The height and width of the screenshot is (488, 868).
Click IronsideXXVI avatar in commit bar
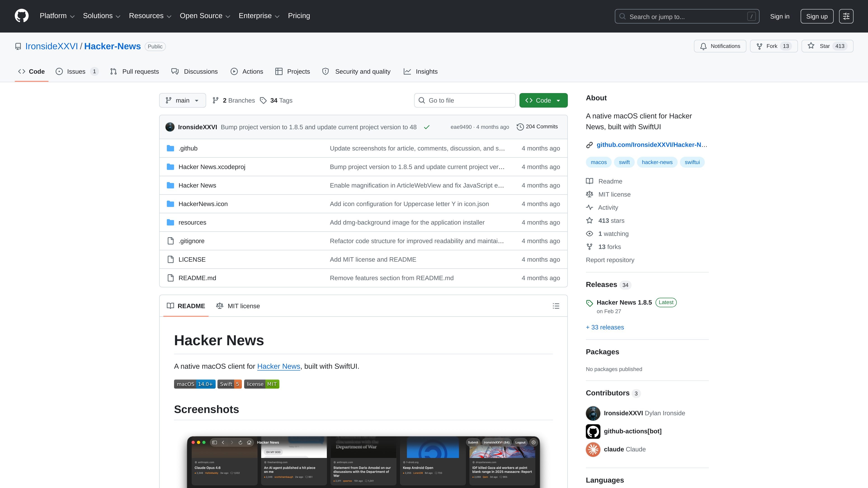170,127
